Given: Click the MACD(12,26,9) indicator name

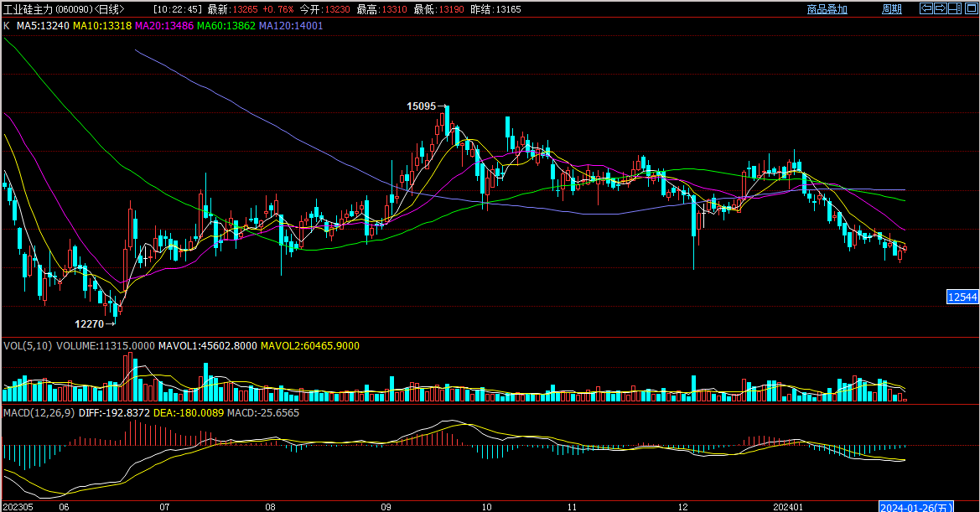Looking at the screenshot, I should click(39, 412).
